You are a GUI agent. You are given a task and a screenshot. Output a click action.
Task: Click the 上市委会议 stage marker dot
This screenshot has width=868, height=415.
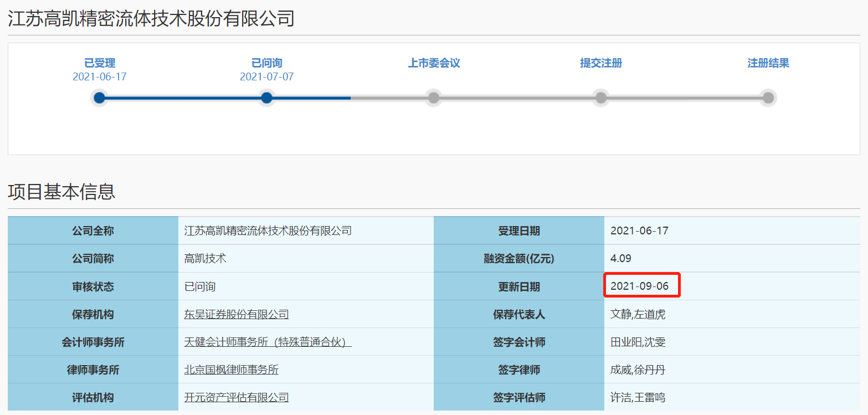point(434,98)
